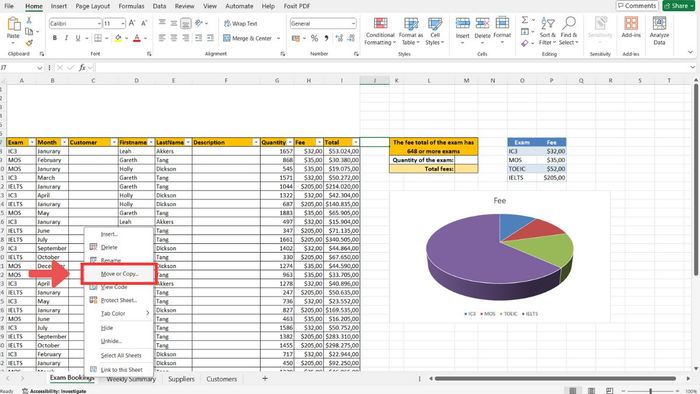Switch to Suppliers sheet tab
This screenshot has width=700, height=394.
point(181,379)
